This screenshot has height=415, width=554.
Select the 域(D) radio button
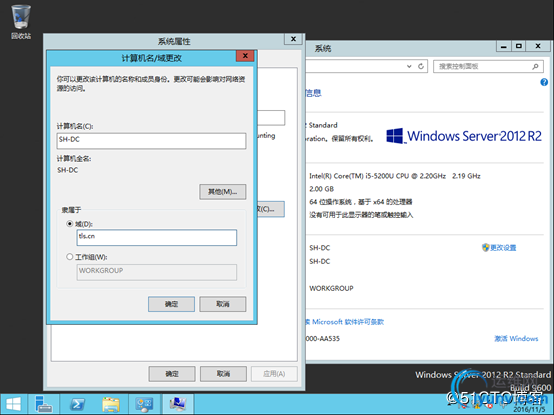coord(70,224)
